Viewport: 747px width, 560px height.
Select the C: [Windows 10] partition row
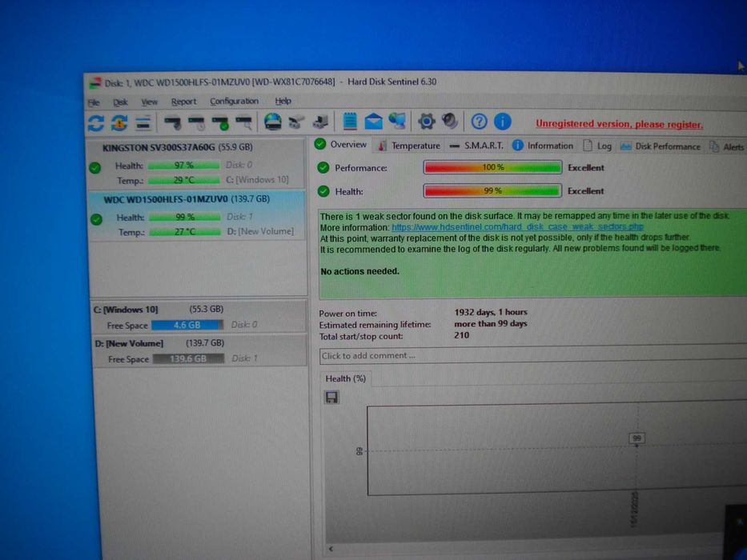(x=199, y=317)
